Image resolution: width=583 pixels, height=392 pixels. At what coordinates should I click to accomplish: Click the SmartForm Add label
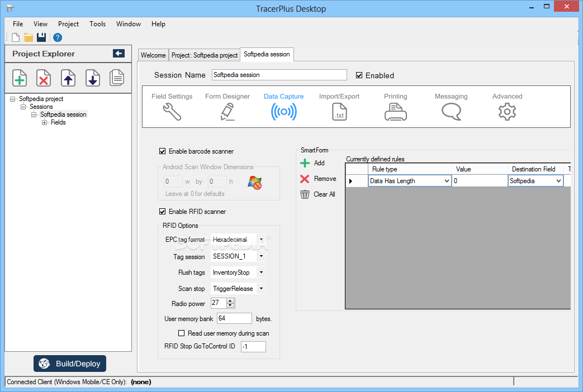point(319,163)
